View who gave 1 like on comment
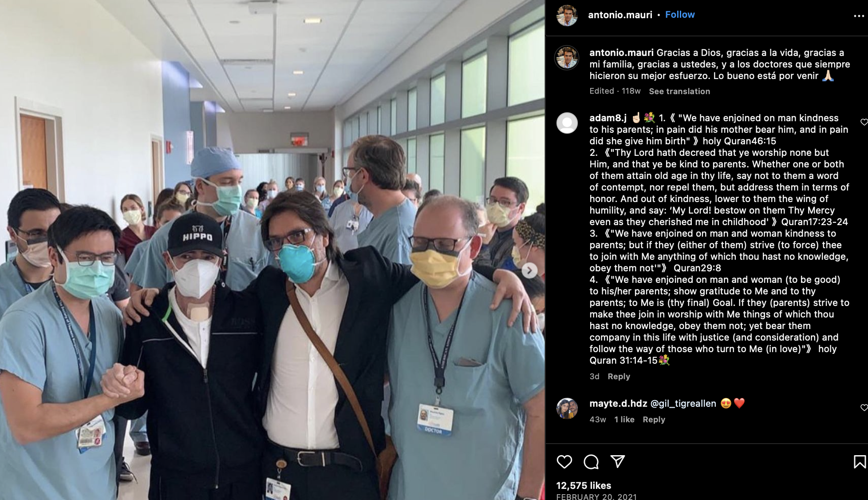The width and height of the screenshot is (868, 500). (624, 419)
